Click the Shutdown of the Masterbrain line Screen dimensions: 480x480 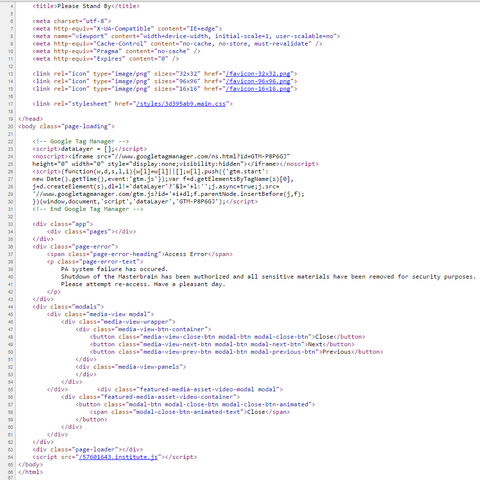268,277
